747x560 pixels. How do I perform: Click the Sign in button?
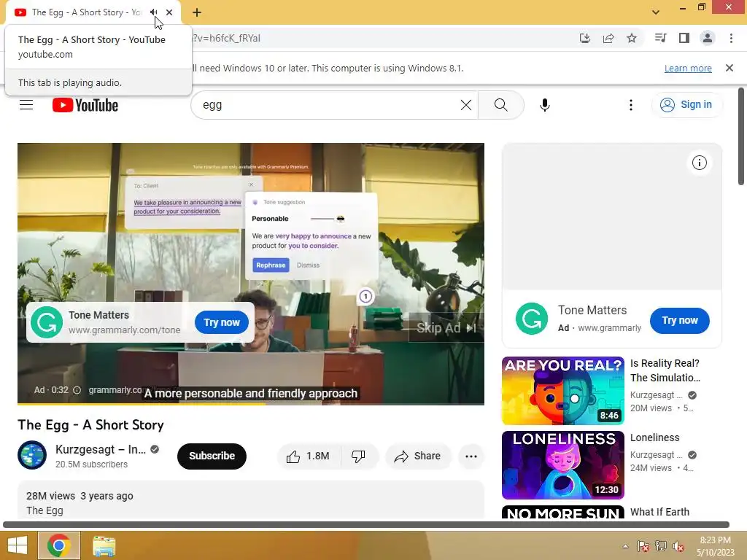(x=686, y=105)
